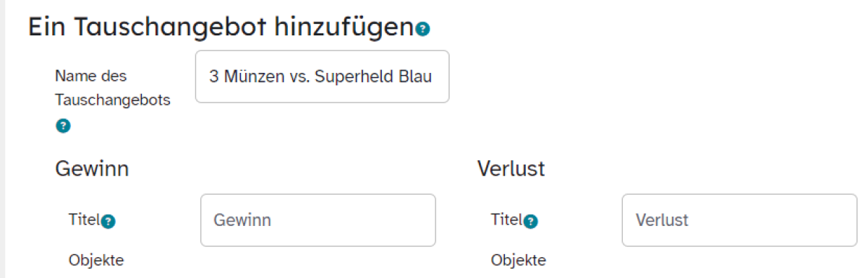This screenshot has width=868, height=278.
Task: Click help icon under 'Name des Tauschangebots'
Action: (63, 126)
